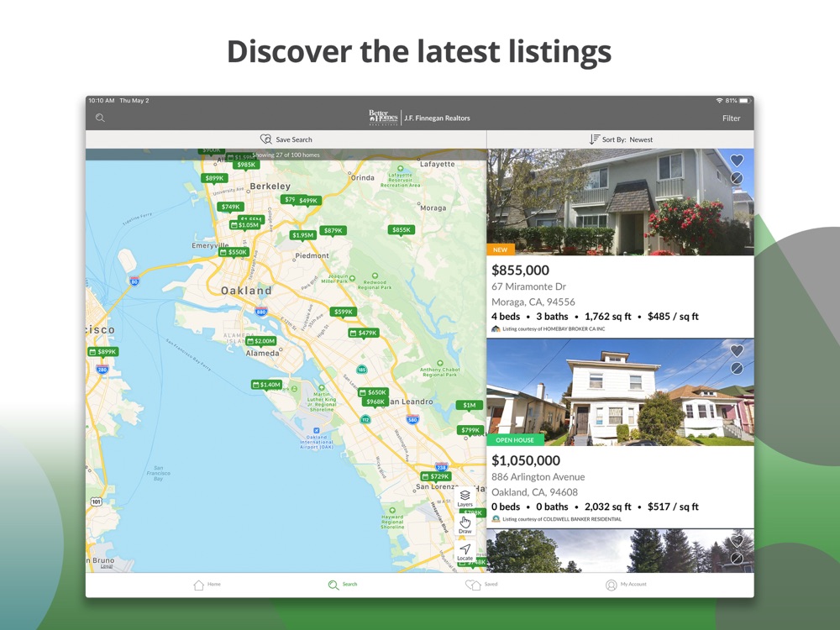
Task: Open the 886 Arlington Avenue listing photo
Action: (x=621, y=392)
